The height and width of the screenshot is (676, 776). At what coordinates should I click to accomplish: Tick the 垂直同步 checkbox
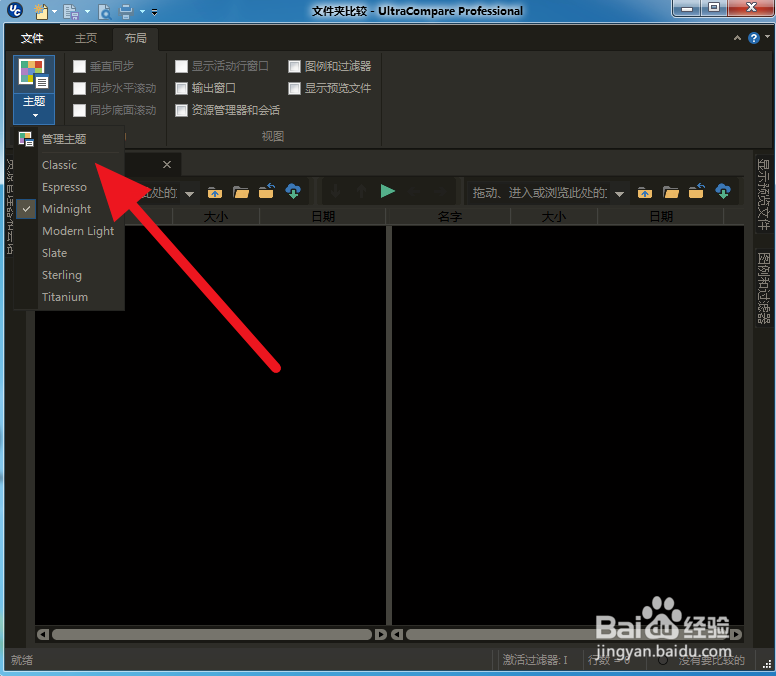(x=79, y=66)
